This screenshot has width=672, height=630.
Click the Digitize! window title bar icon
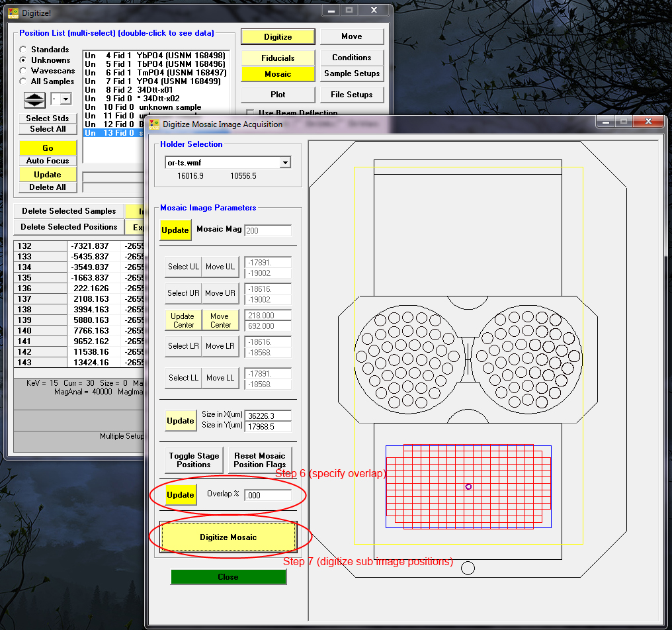tap(13, 12)
